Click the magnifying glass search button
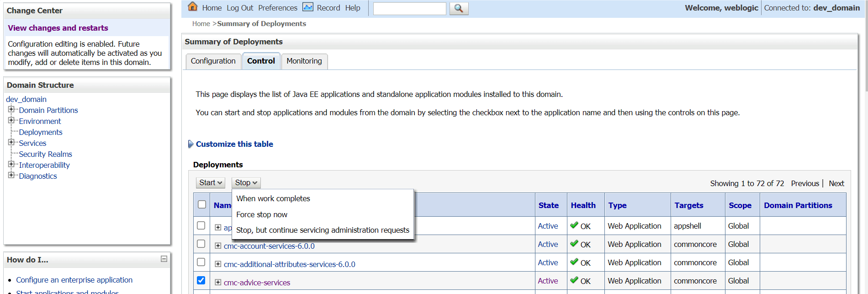Screen dimensions: 868x294 (459, 8)
